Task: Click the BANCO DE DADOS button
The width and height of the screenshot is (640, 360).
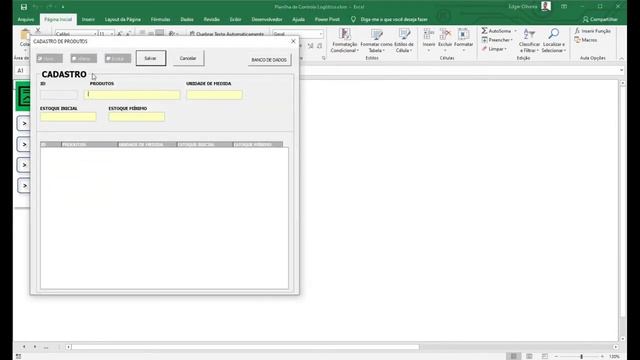Action: point(269,60)
